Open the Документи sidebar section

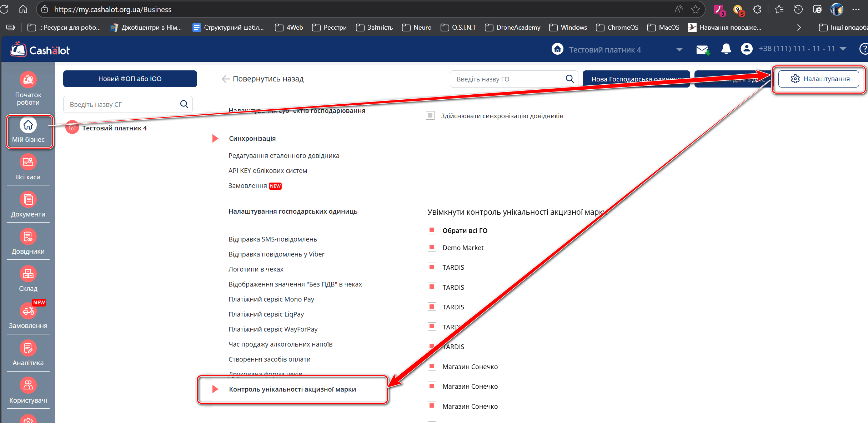pyautogui.click(x=28, y=200)
